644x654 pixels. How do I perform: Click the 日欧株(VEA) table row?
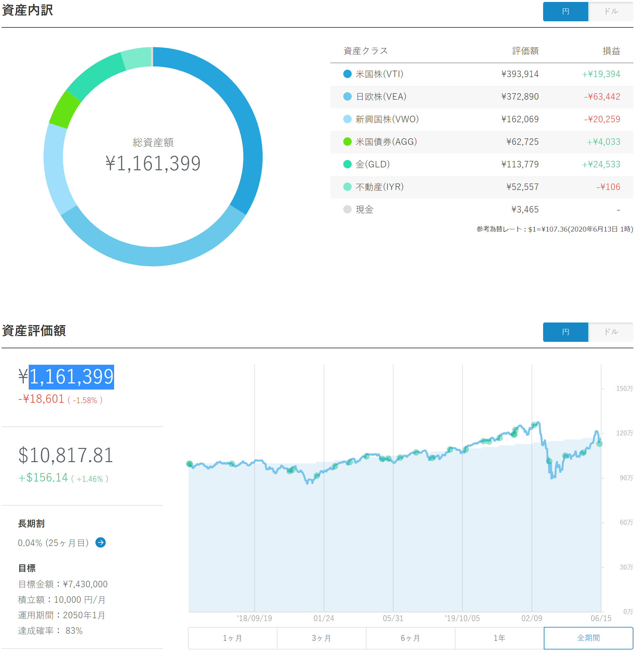click(481, 97)
